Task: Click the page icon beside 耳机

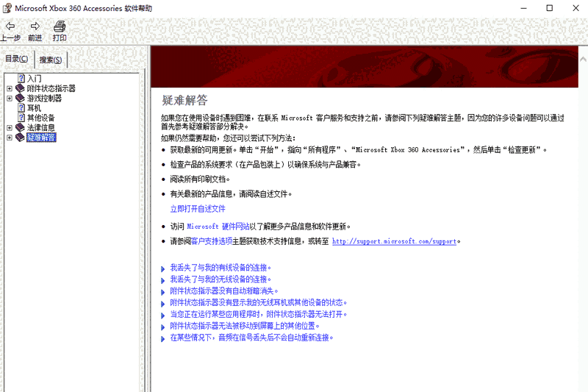Action: click(21, 107)
